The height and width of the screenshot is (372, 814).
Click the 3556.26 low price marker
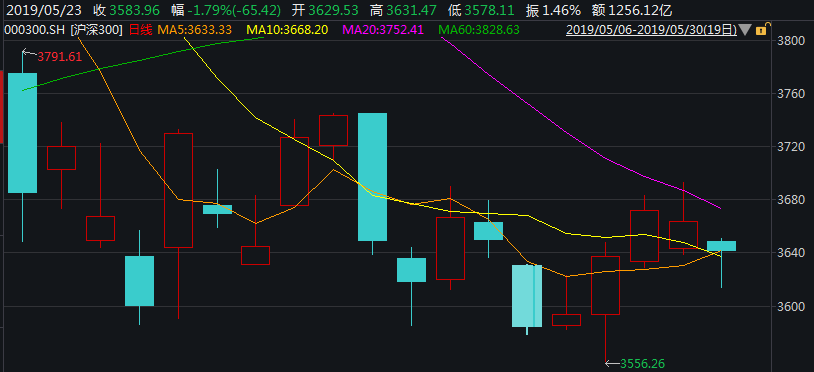(643, 364)
